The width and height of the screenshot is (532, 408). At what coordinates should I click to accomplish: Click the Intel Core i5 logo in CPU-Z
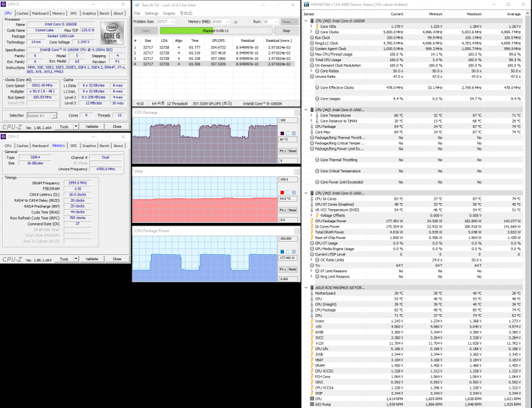click(112, 33)
